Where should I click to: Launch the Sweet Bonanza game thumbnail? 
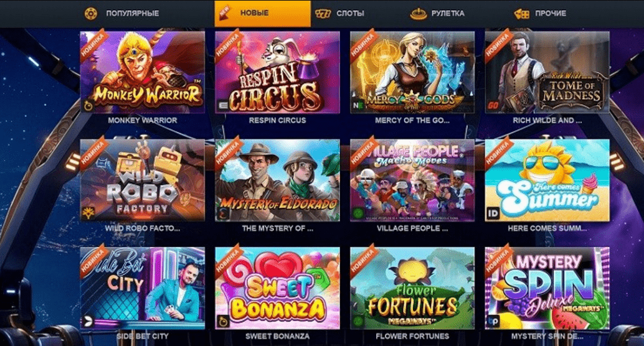click(277, 288)
